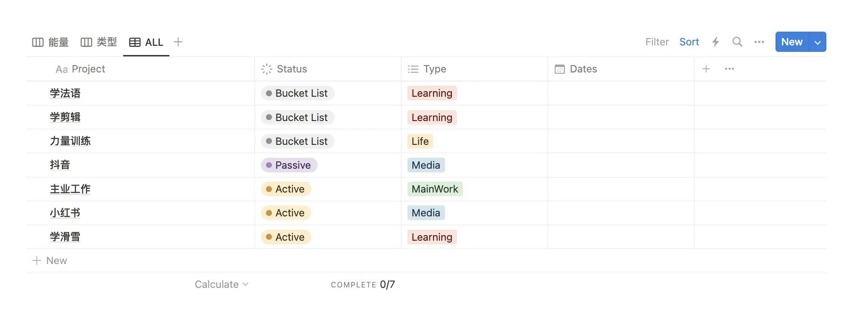Switch to the 能量 board view tab
Image resolution: width=868 pixels, height=331 pixels.
coord(50,42)
